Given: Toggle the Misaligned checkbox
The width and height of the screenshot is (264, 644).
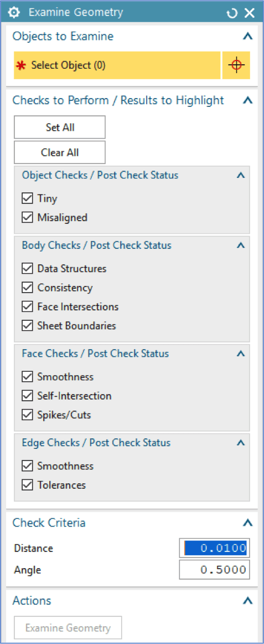Looking at the screenshot, I should coord(28,218).
